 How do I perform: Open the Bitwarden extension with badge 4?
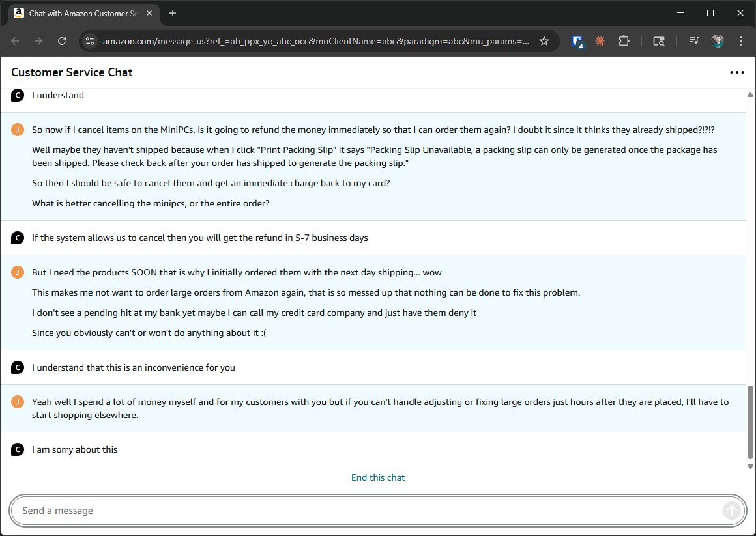577,42
